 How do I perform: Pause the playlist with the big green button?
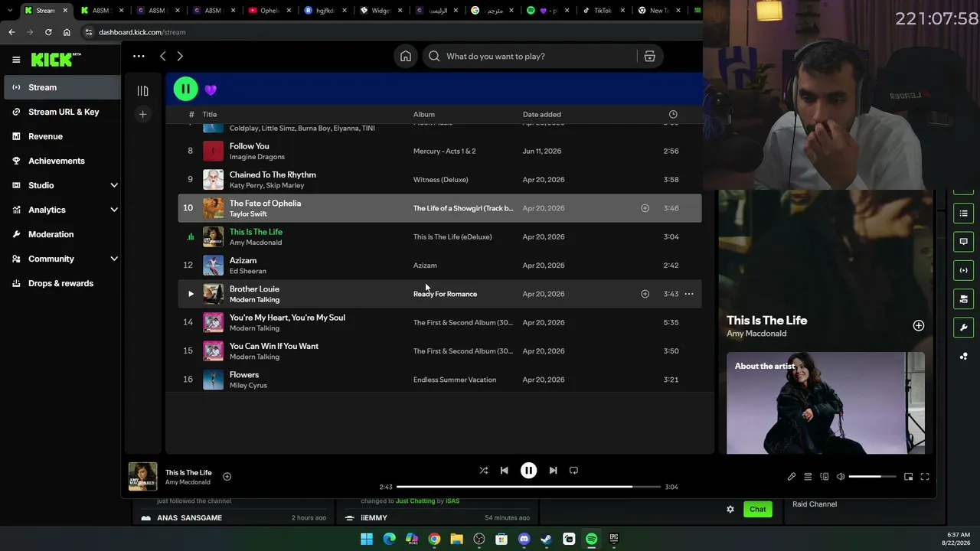coord(185,89)
